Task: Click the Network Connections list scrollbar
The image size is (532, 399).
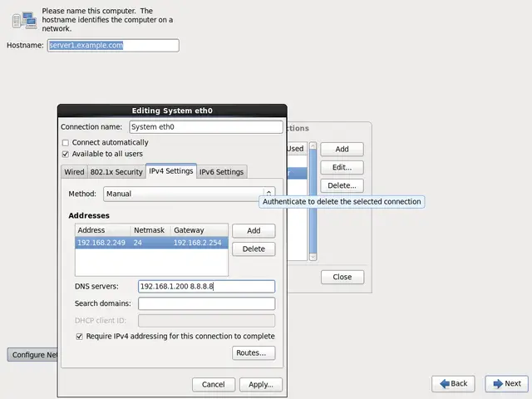Action: (x=313, y=201)
